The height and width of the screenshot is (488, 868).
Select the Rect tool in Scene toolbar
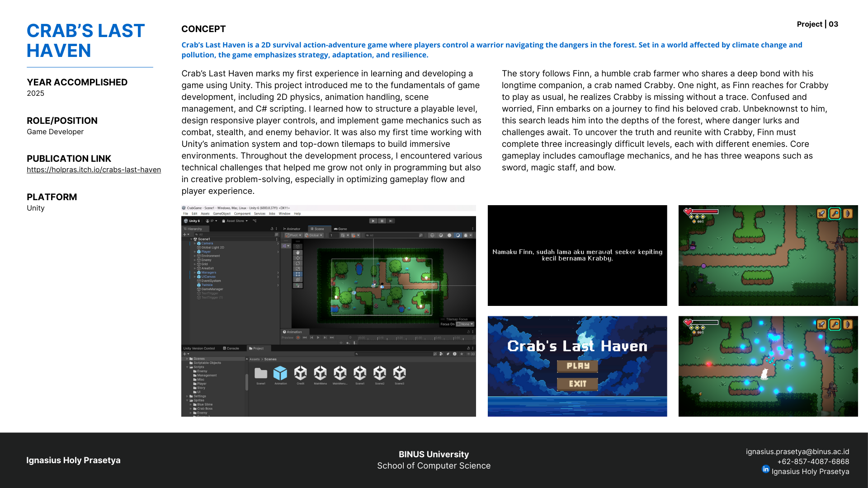[x=297, y=274]
